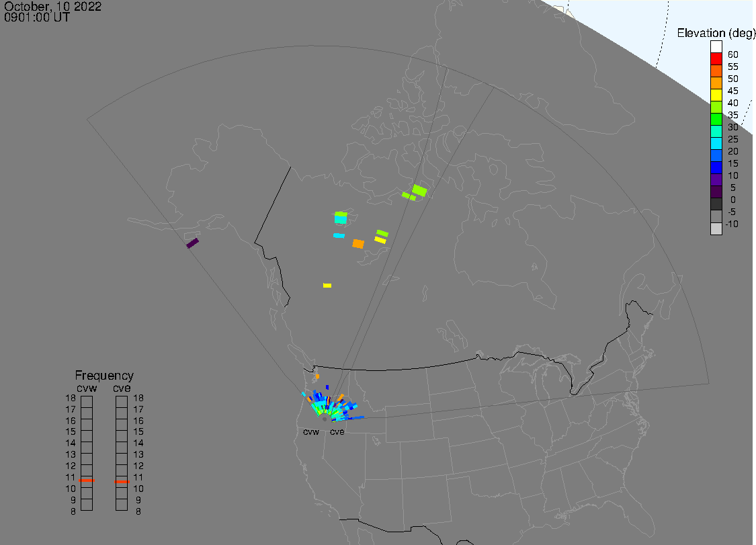
Task: Click the "13" label right of cve bar
Action: click(x=138, y=454)
